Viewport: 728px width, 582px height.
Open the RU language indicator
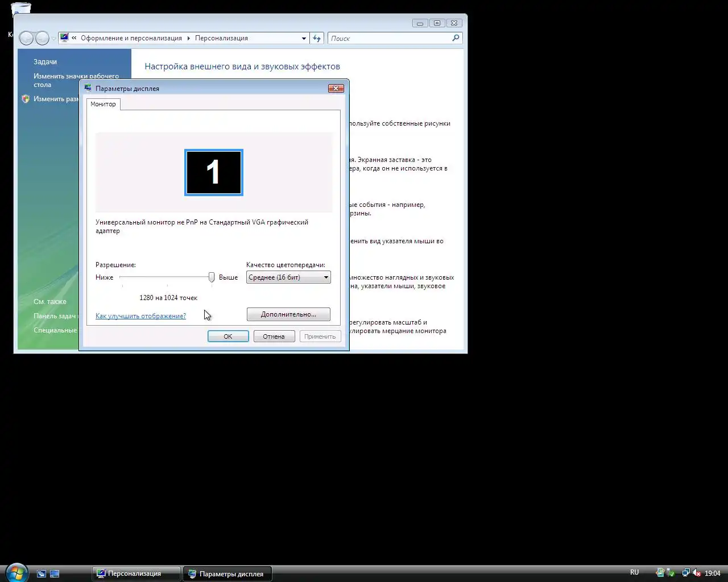pos(634,572)
